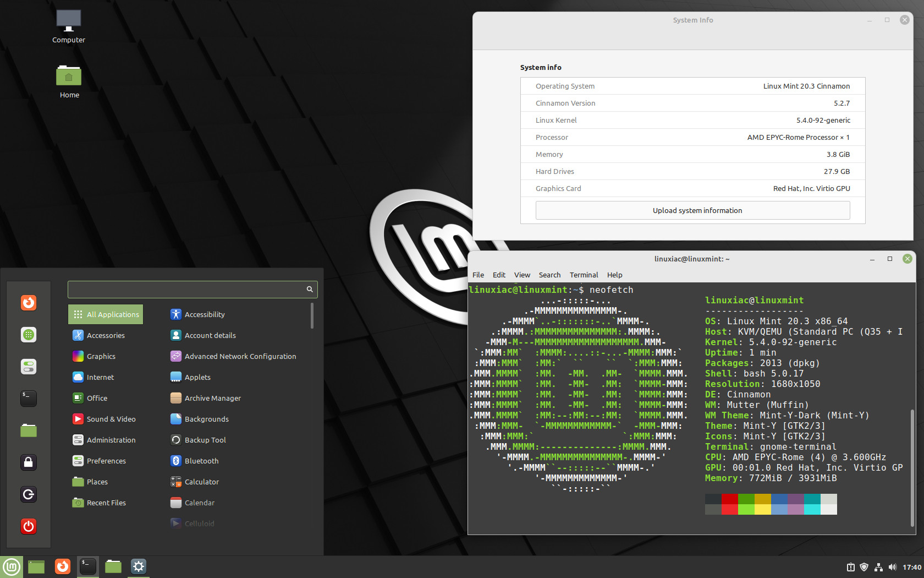Screen dimensions: 924x578
Task: Select Accessories category
Action: pos(99,335)
